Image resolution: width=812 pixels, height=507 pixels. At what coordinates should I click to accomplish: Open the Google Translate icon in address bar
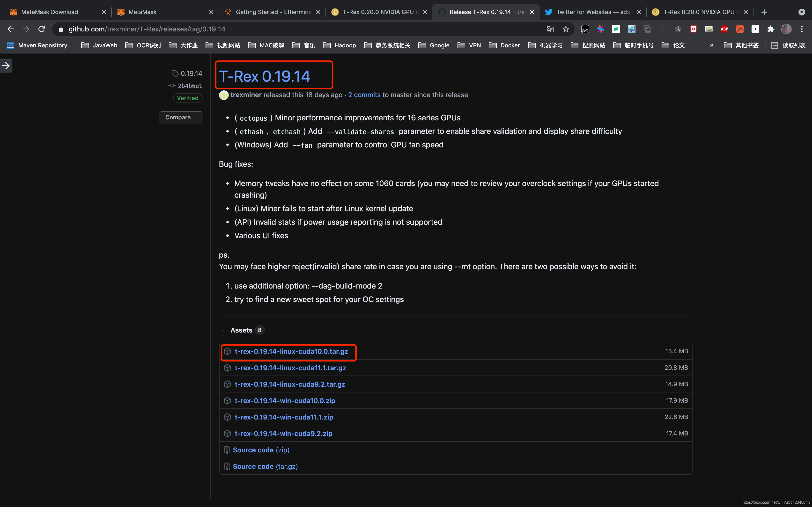coord(550,29)
